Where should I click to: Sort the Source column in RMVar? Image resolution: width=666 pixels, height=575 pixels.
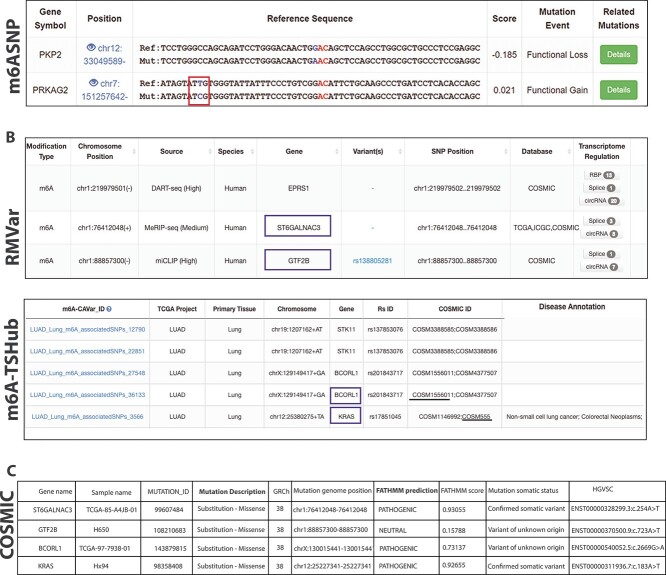click(210, 152)
